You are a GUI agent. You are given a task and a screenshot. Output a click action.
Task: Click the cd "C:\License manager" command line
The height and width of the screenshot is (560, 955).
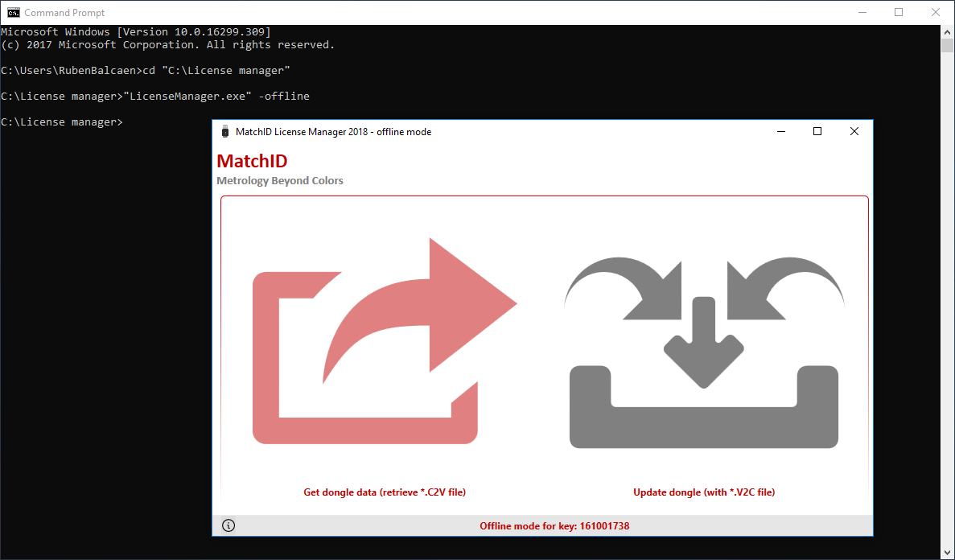point(146,71)
